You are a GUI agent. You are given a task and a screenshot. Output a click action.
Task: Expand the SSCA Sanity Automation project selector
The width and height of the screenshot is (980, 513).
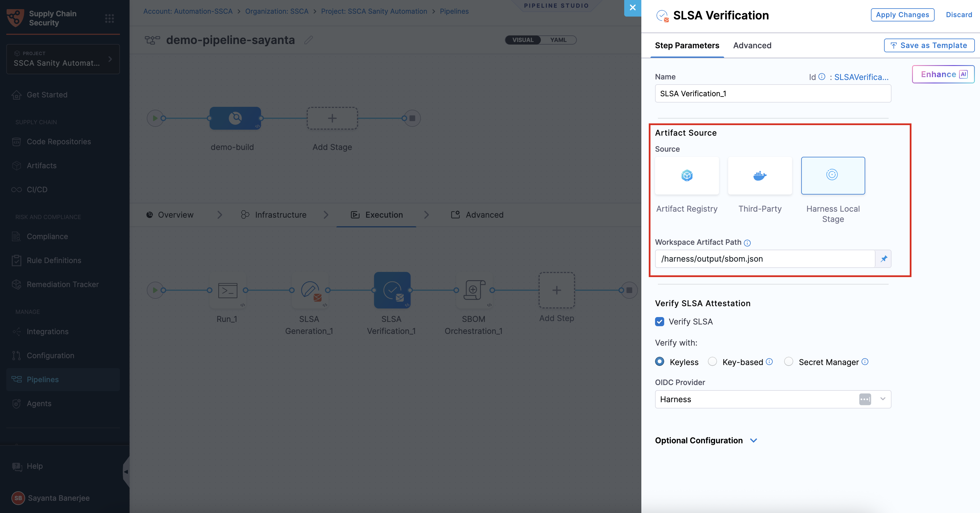coord(63,59)
